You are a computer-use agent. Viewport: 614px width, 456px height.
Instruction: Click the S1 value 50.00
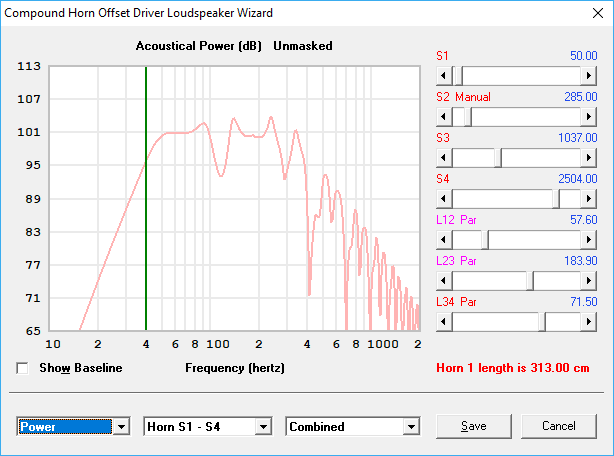(583, 56)
